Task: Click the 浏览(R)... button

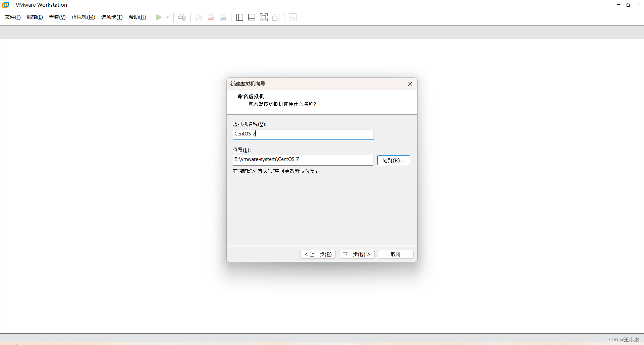Action: tap(394, 160)
